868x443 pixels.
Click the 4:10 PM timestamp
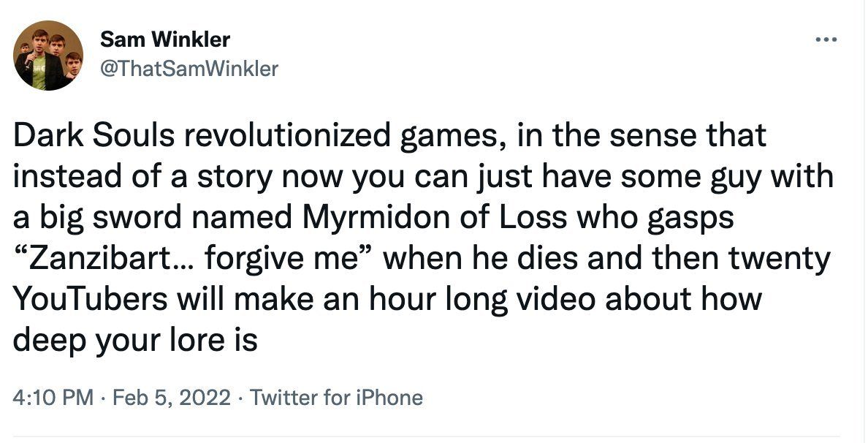pos(53,398)
